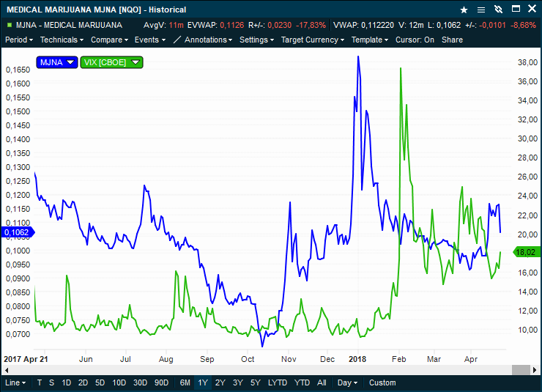Click the -17,83% change value
This screenshot has height=392, width=542.
(311, 25)
